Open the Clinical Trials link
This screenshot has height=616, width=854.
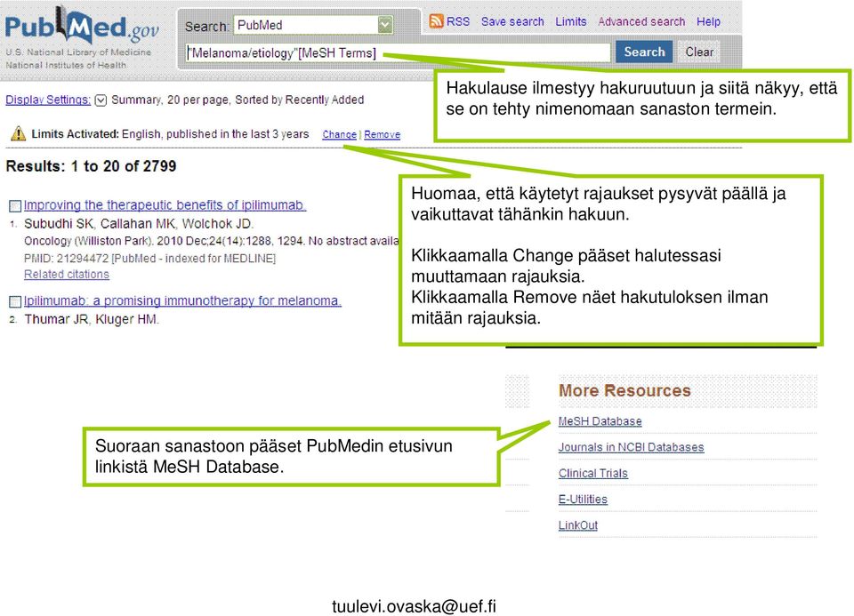593,474
